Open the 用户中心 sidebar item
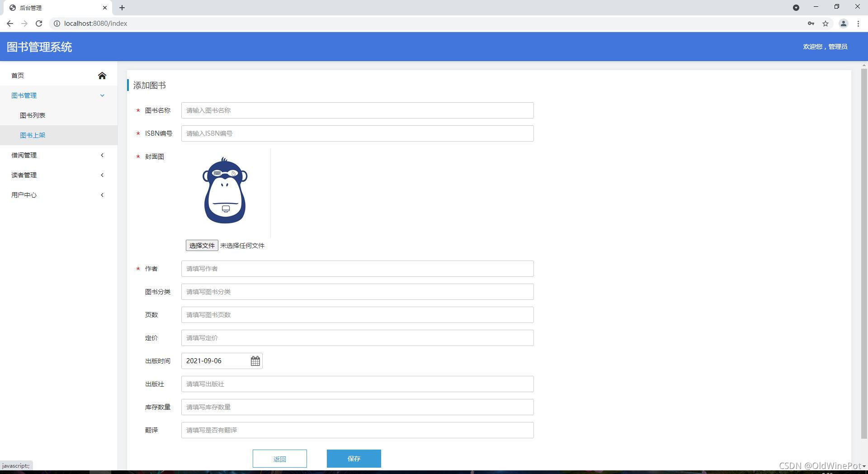This screenshot has width=868, height=474. (x=59, y=195)
